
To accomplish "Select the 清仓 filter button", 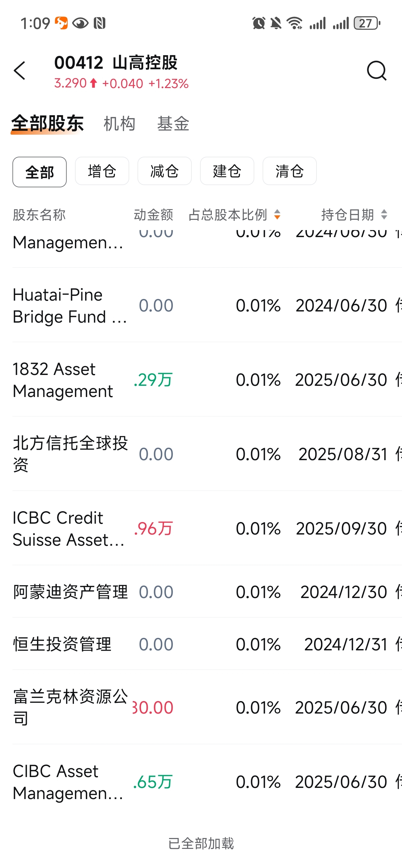I will (x=289, y=171).
